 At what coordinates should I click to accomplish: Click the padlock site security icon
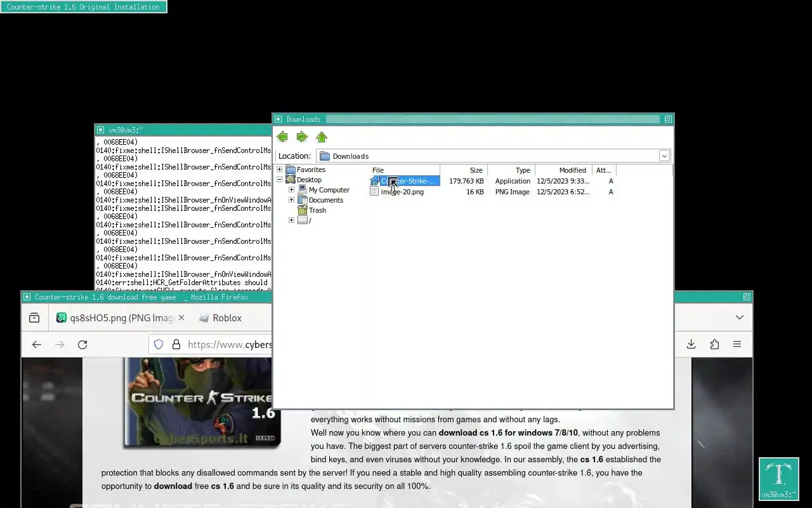click(x=176, y=344)
